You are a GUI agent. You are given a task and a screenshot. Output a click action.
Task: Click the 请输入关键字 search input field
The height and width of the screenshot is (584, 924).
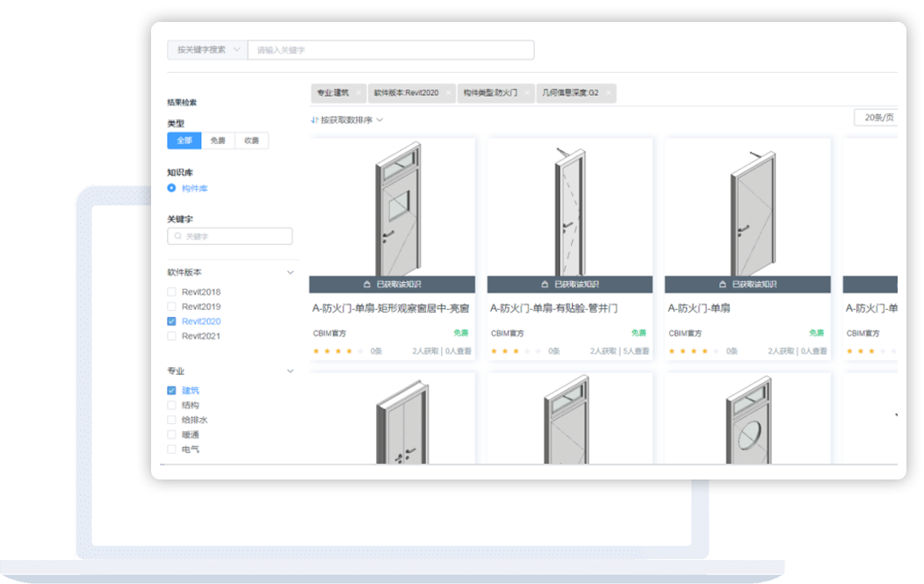tap(390, 50)
